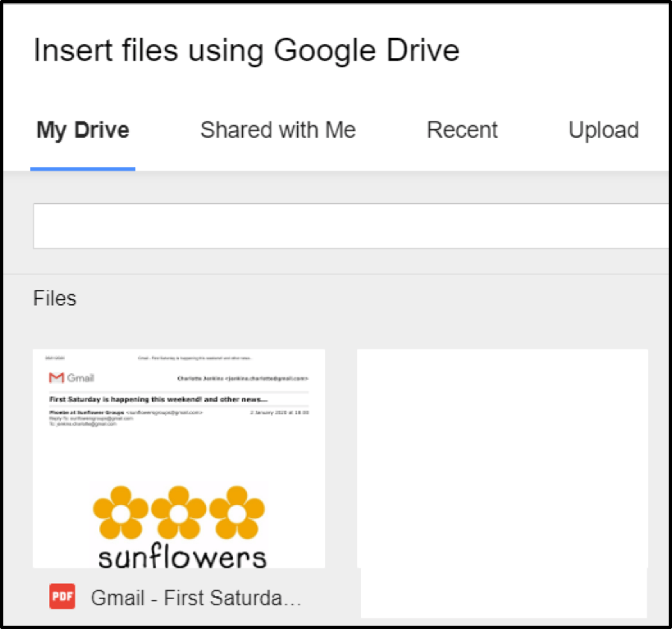Viewport: 672px width, 629px height.
Task: Switch to the My Drive tab
Action: click(x=82, y=130)
